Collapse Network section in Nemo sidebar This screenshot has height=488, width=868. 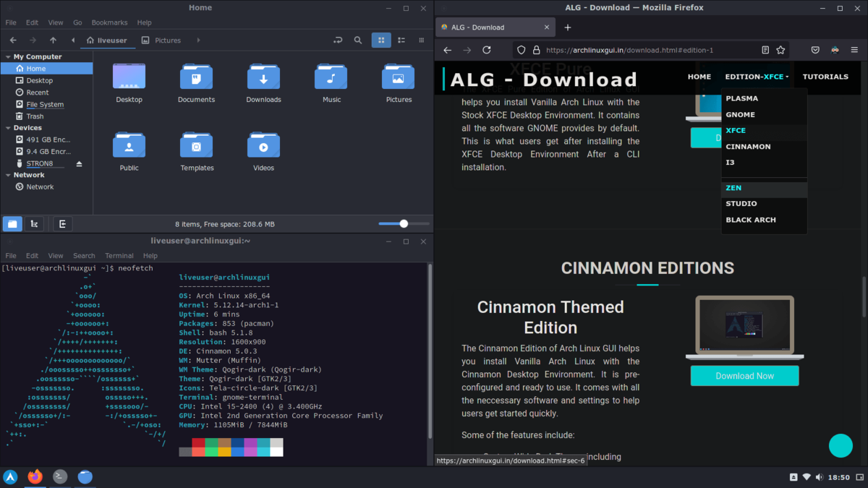(x=7, y=175)
